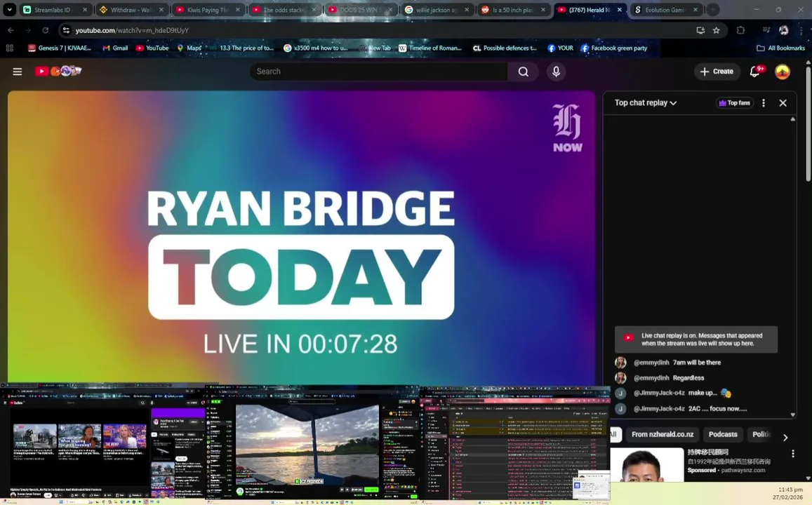Click the YouTube search input field

[378, 72]
